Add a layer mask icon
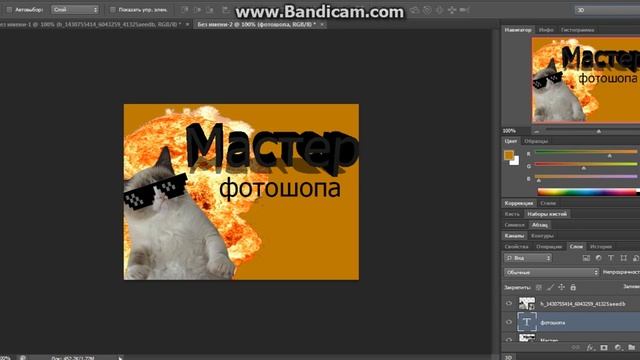 (x=604, y=348)
